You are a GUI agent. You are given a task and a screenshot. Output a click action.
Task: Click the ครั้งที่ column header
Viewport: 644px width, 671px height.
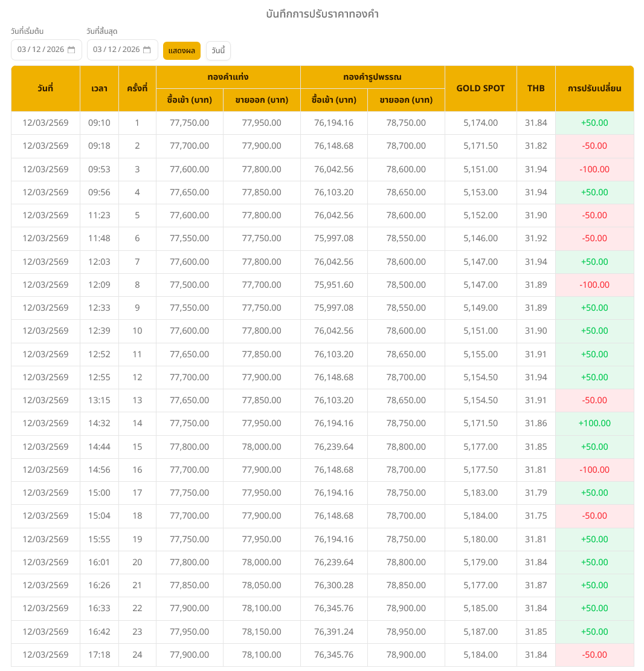coord(137,88)
